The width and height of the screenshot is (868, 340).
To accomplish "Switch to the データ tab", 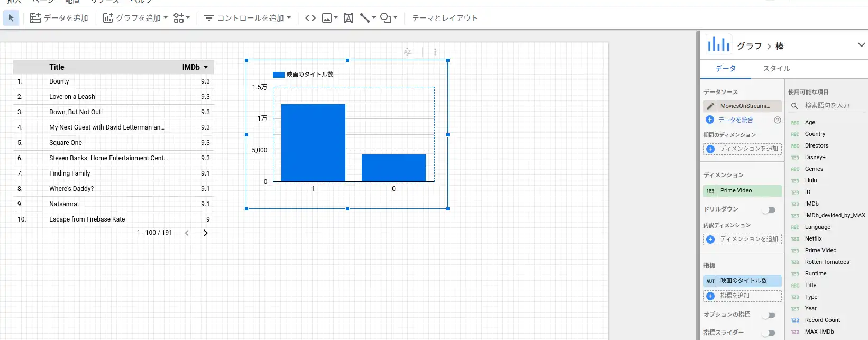I will click(x=726, y=69).
